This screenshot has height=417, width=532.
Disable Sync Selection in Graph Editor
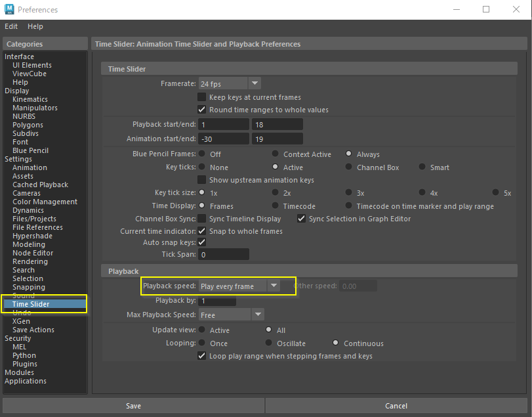(302, 219)
